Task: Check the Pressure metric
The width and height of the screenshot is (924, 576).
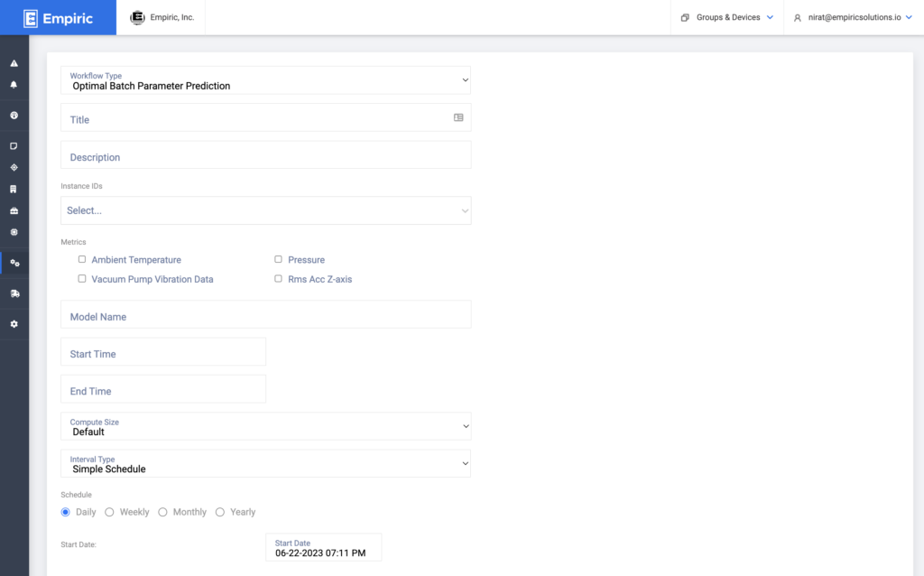Action: tap(278, 259)
